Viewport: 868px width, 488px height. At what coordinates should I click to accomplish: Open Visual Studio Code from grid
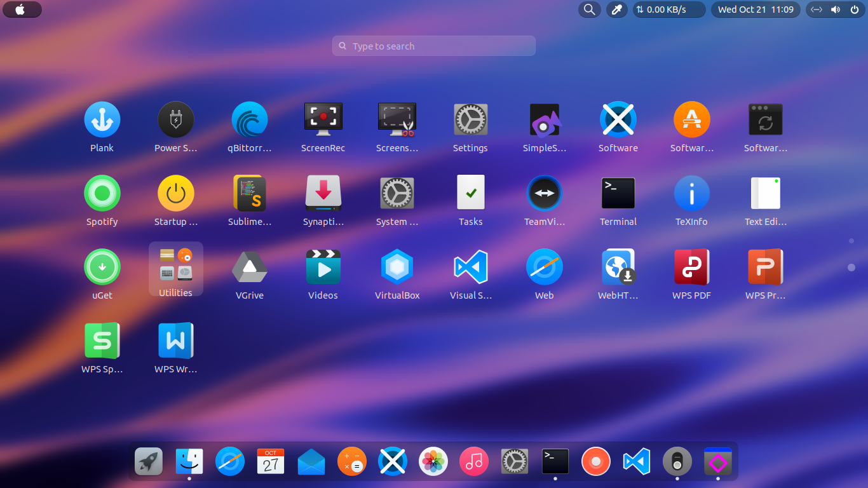click(470, 267)
